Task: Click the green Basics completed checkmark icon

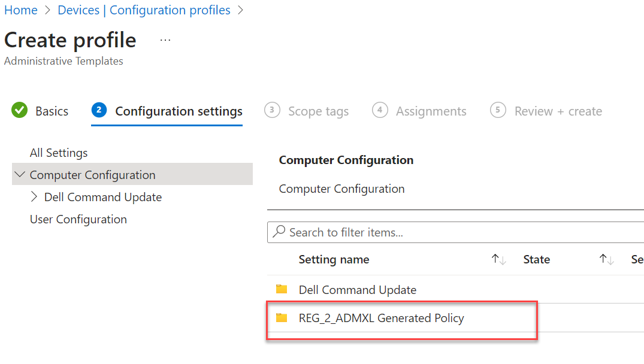Action: (19, 110)
